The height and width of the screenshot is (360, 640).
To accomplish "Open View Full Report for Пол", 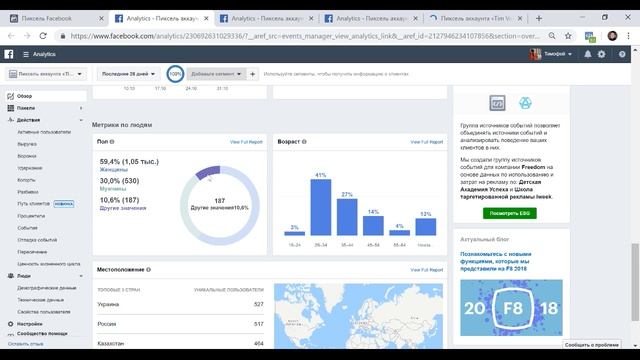I will (x=246, y=142).
